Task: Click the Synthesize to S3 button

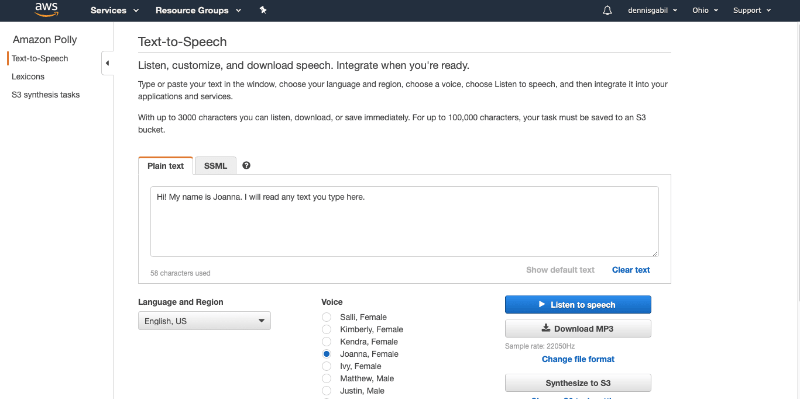Action: point(578,383)
